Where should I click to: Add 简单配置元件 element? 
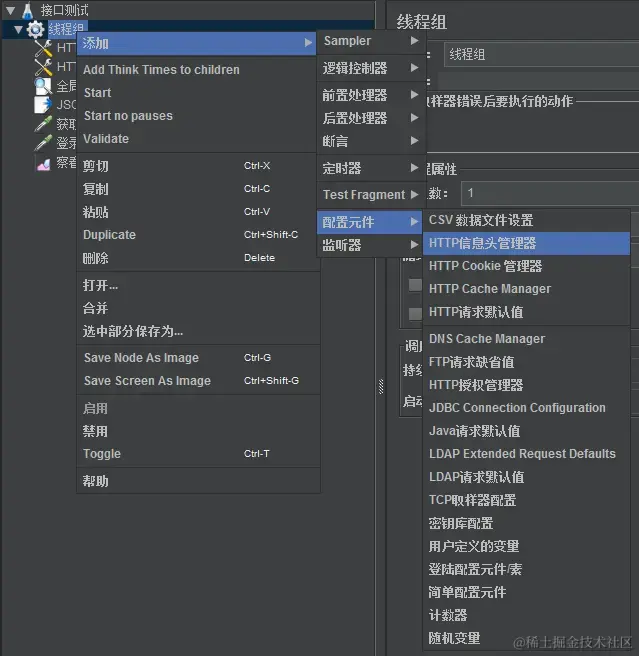[526, 592]
